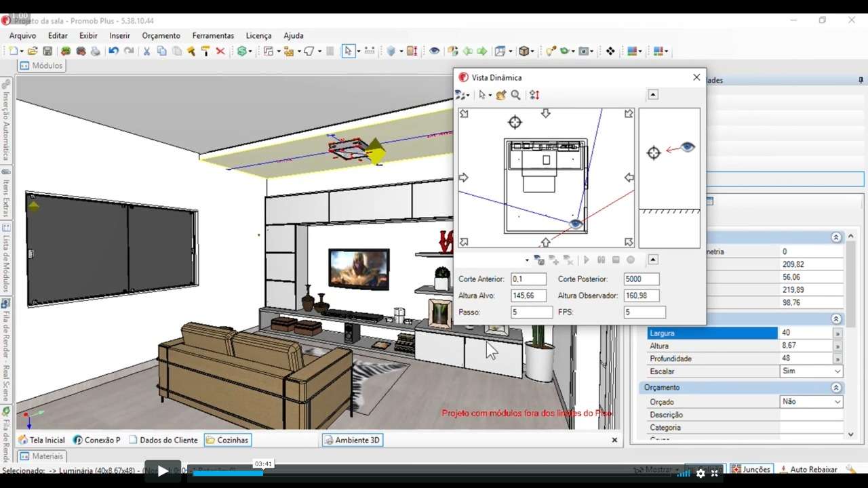868x488 pixels.
Task: Click inside the Corte Anterior input field
Action: pos(528,279)
